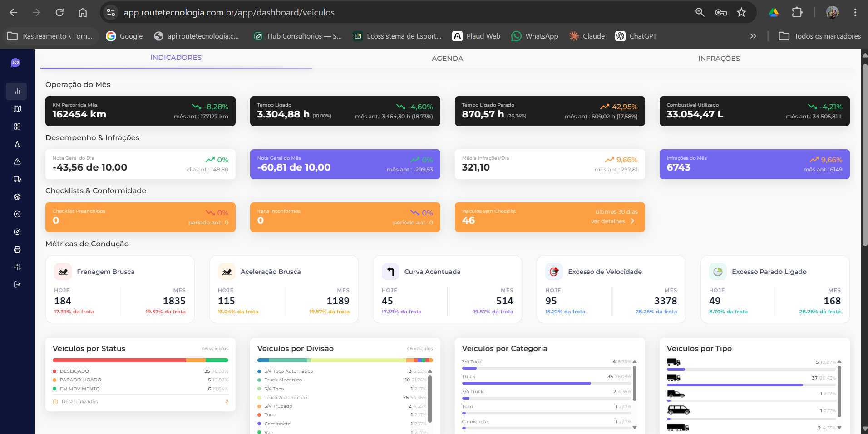The width and height of the screenshot is (868, 434).
Task: Click the road route sidebar icon
Action: [17, 144]
